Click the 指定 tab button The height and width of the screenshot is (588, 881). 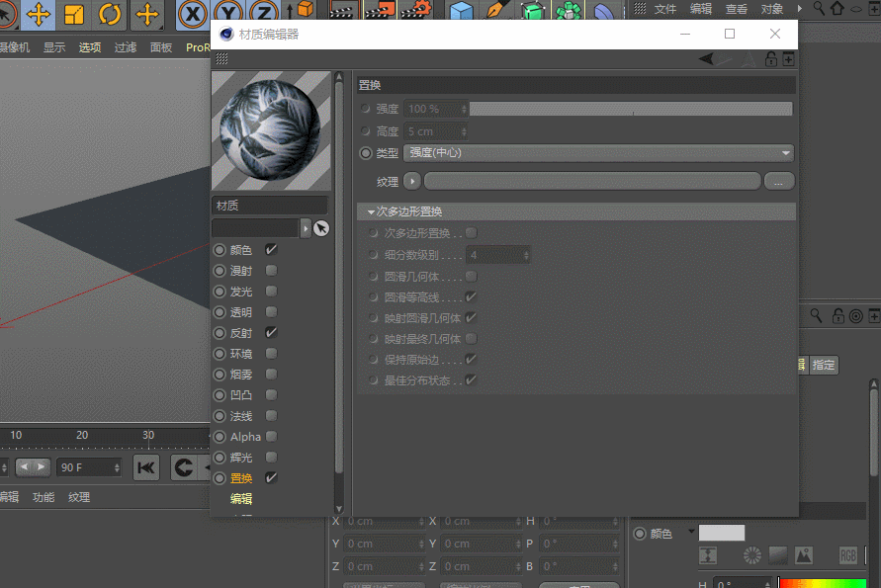(x=823, y=365)
